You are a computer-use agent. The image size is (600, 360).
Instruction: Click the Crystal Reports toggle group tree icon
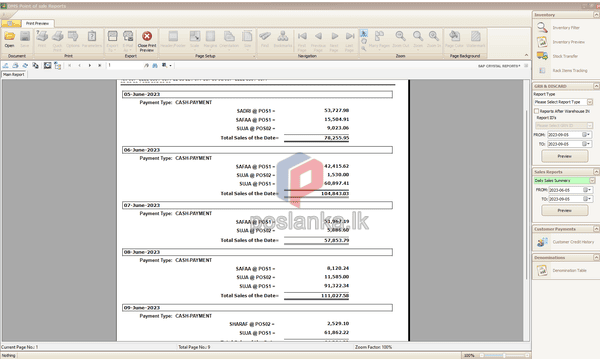[x=58, y=65]
